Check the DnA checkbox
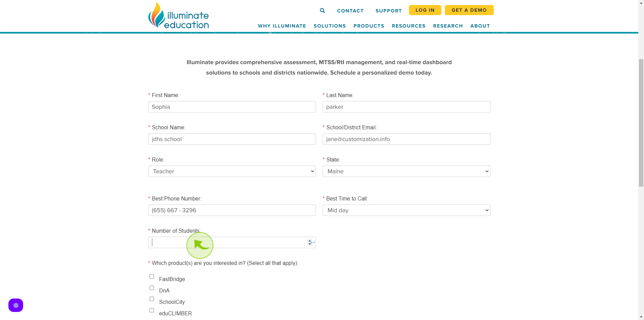The height and width of the screenshot is (320, 644). [152, 288]
